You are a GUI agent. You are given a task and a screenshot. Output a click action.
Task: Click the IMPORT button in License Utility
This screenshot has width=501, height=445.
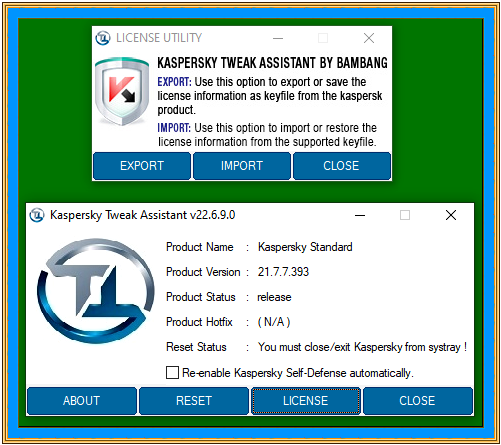(x=242, y=166)
